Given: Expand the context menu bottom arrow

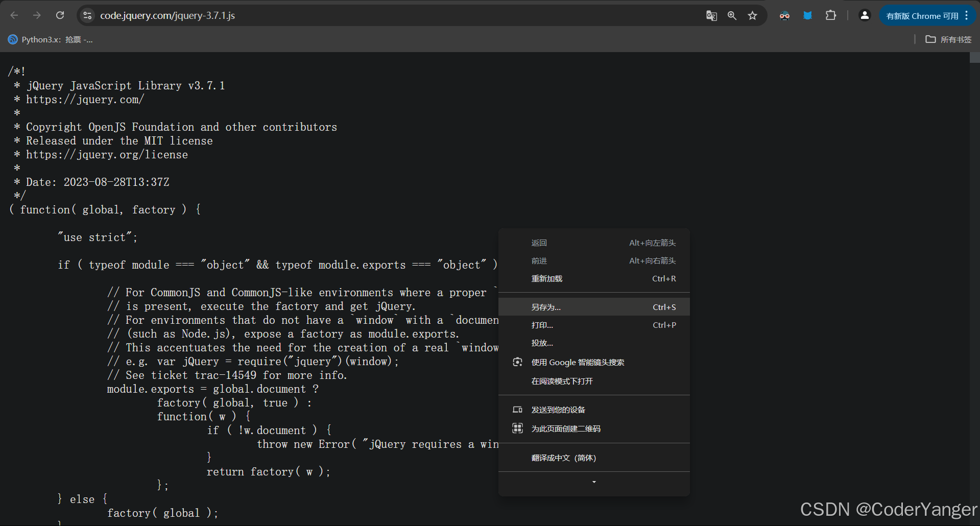Looking at the screenshot, I should (594, 482).
